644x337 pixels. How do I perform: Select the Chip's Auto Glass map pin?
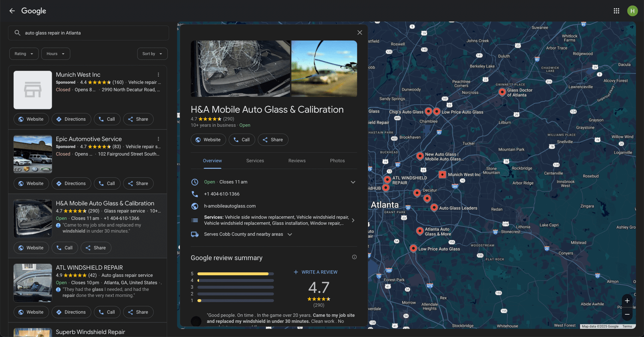click(x=428, y=111)
